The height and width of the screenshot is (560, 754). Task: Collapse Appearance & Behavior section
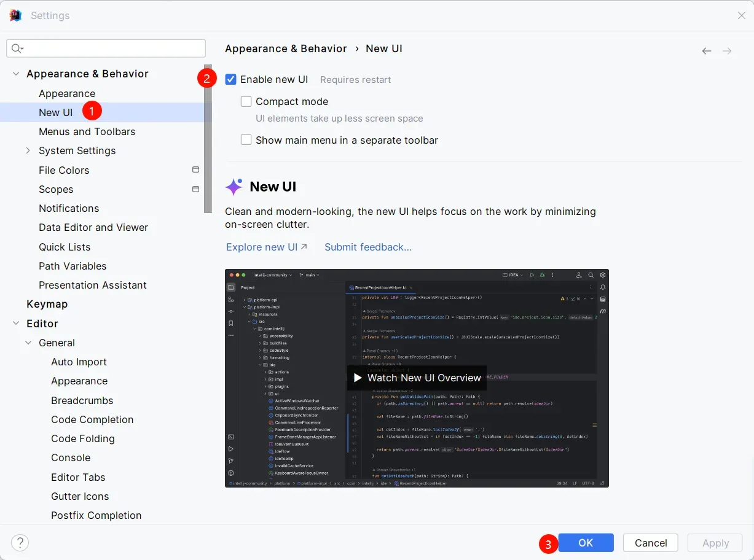(x=16, y=74)
